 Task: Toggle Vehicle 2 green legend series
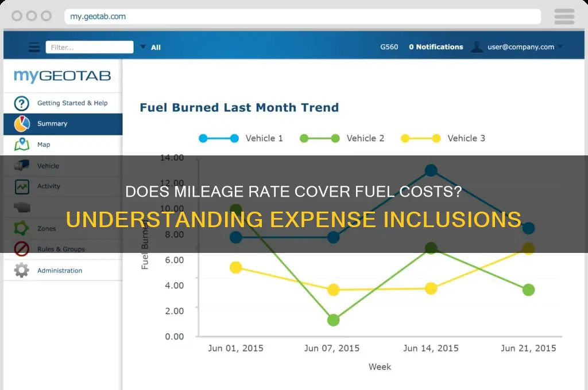pyautogui.click(x=342, y=138)
